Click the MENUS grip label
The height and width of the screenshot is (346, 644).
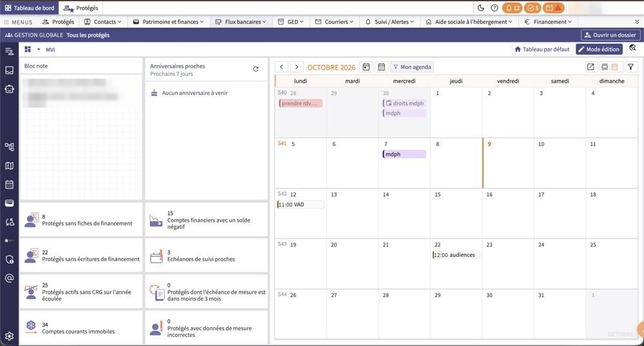tap(18, 22)
